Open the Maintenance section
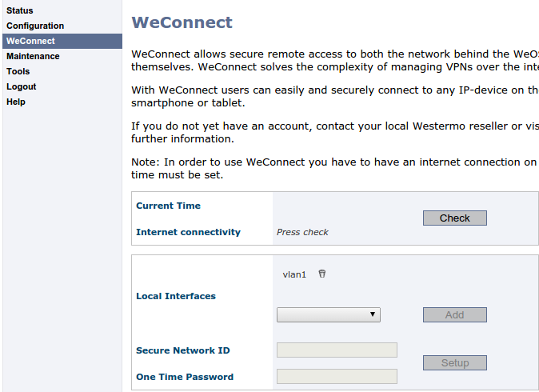Image resolution: width=539 pixels, height=392 pixels. click(33, 56)
